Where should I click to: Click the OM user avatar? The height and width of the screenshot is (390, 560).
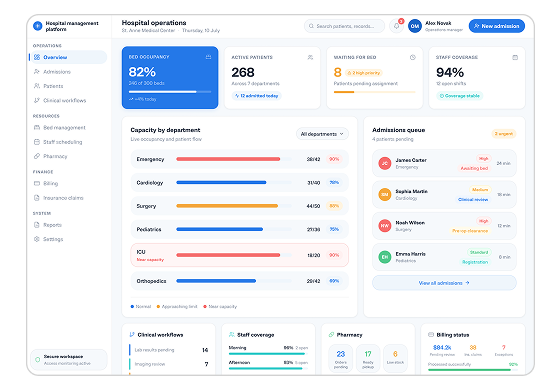coord(415,26)
